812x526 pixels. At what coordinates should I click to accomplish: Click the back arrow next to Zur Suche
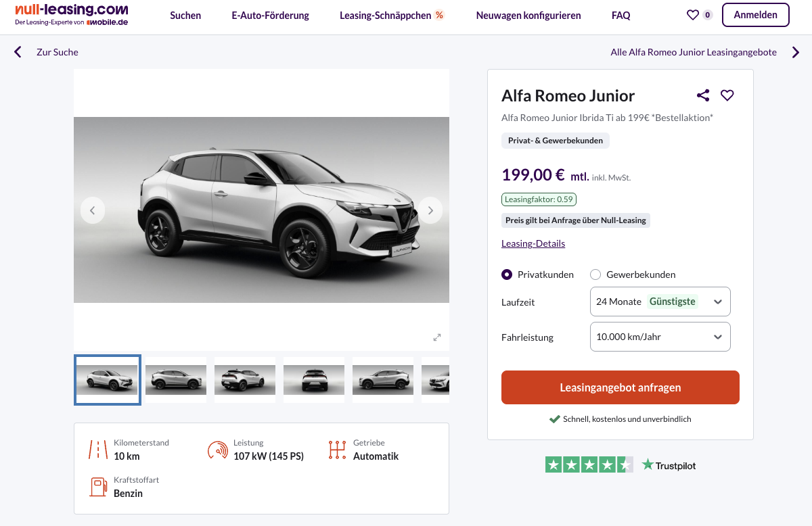point(18,52)
